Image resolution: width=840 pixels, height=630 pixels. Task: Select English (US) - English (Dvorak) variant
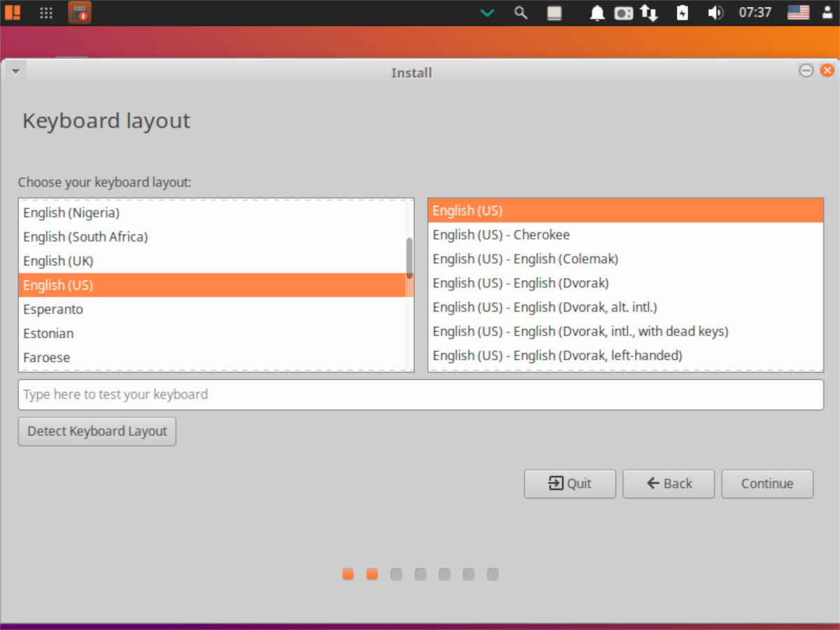click(625, 283)
